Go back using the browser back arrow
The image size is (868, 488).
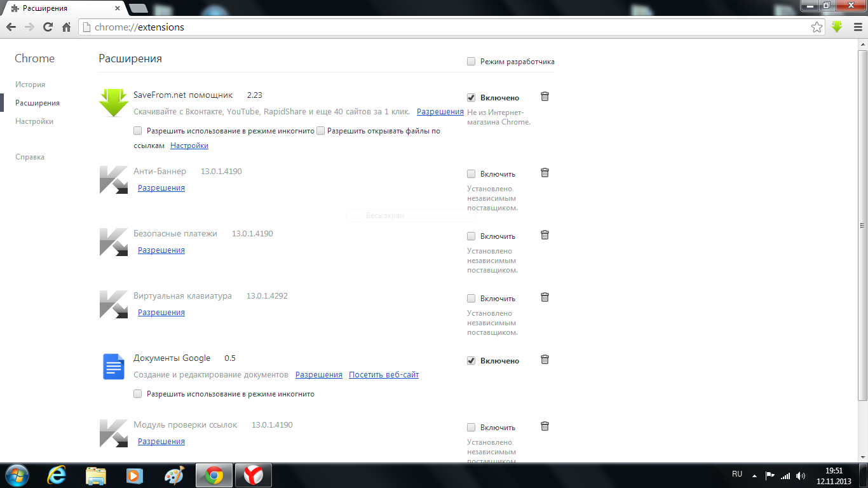(11, 27)
